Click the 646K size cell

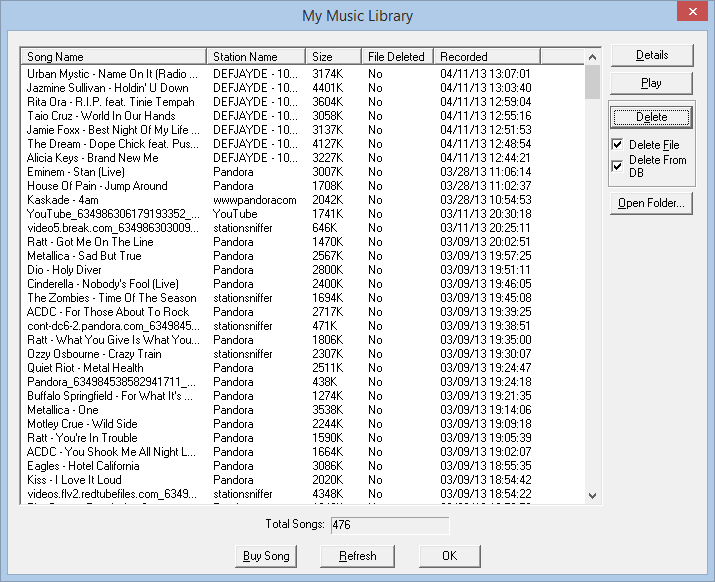[x=325, y=228]
